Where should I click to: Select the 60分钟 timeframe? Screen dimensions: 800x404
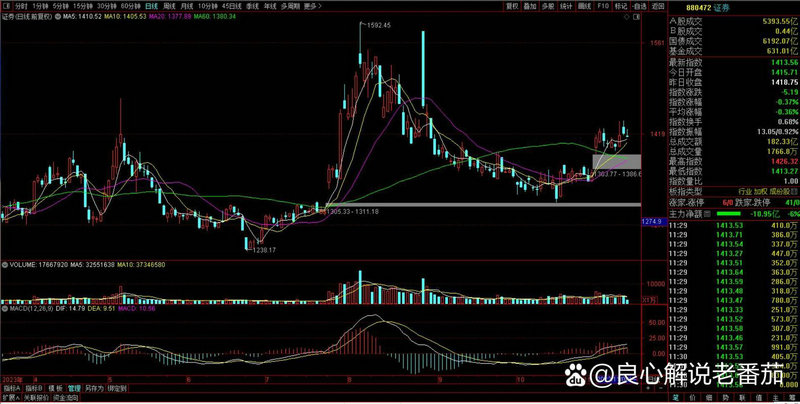[x=129, y=6]
